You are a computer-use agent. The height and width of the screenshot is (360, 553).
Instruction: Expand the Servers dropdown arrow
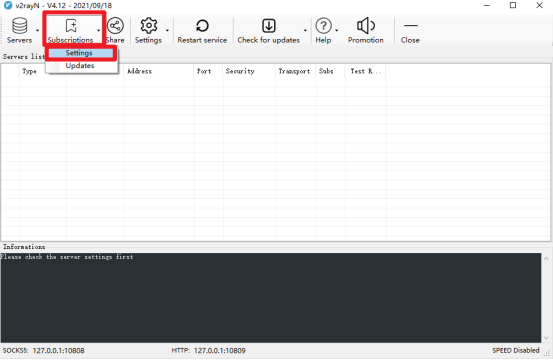pyautogui.click(x=37, y=30)
